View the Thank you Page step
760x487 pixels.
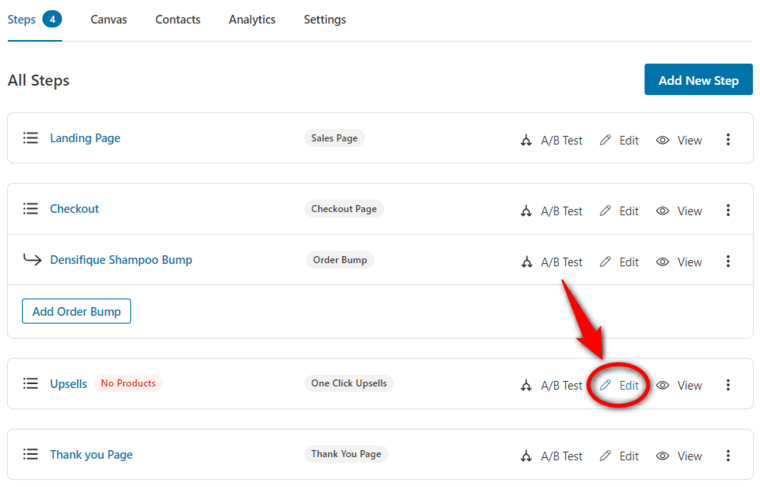[x=679, y=456]
